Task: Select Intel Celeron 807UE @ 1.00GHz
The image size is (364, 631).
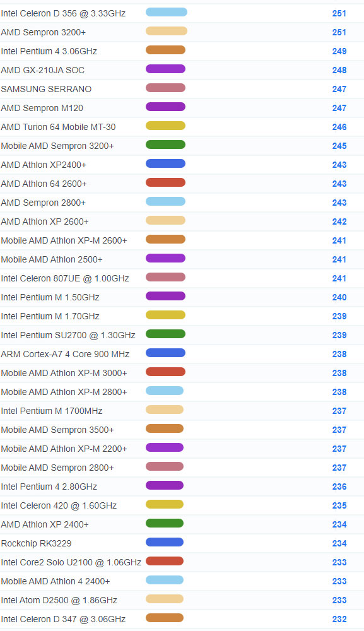Action: pos(65,278)
